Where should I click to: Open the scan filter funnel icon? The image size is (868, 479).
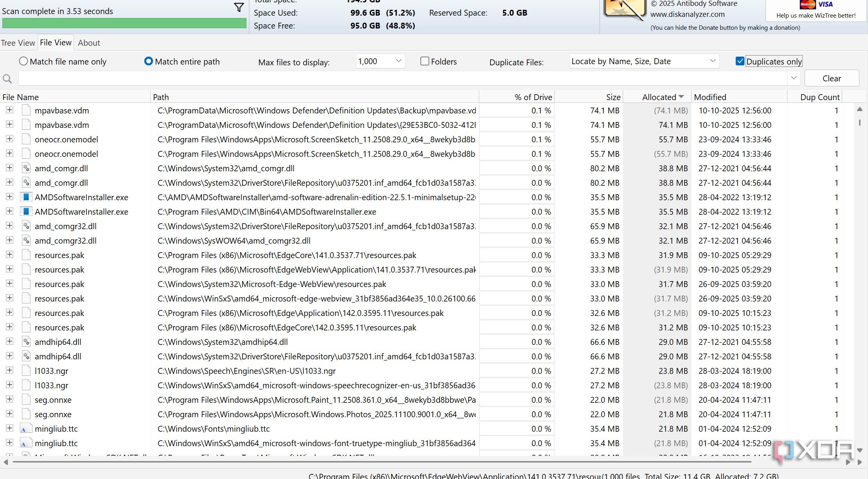pos(239,7)
